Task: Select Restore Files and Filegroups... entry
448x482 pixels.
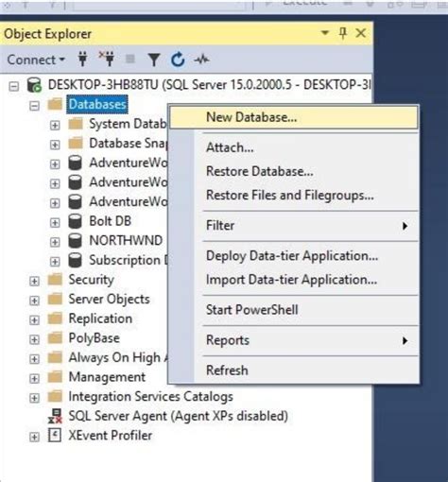Action: click(294, 196)
